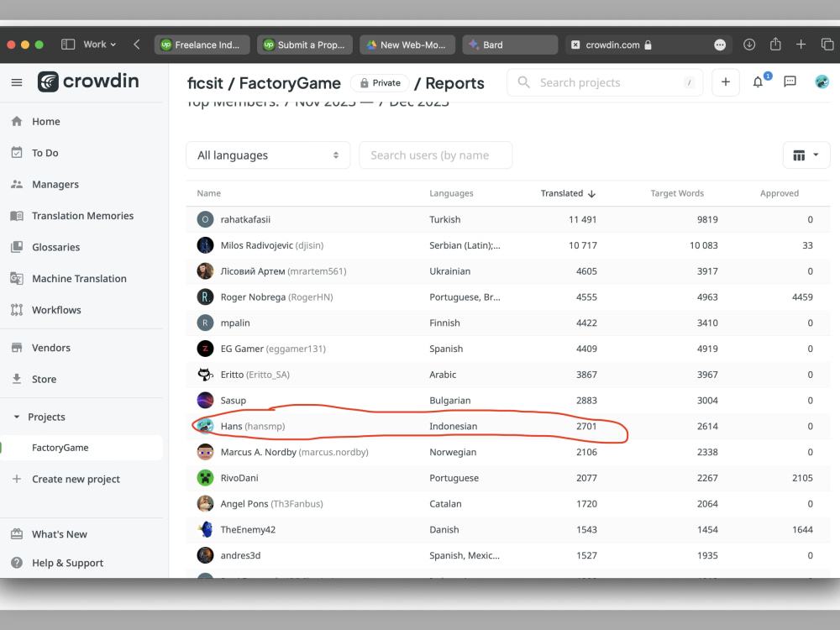Visit the Crowdin Store
This screenshot has height=630, width=840.
pos(45,379)
